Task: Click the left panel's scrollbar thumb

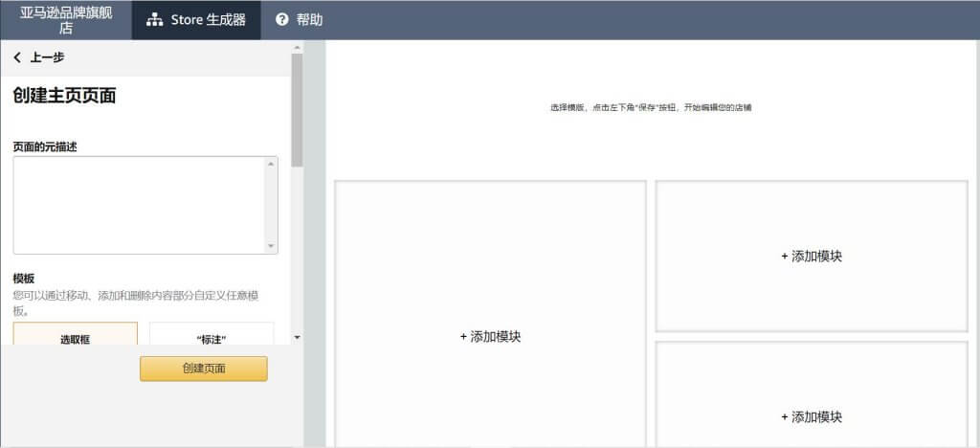Action: coord(297,110)
